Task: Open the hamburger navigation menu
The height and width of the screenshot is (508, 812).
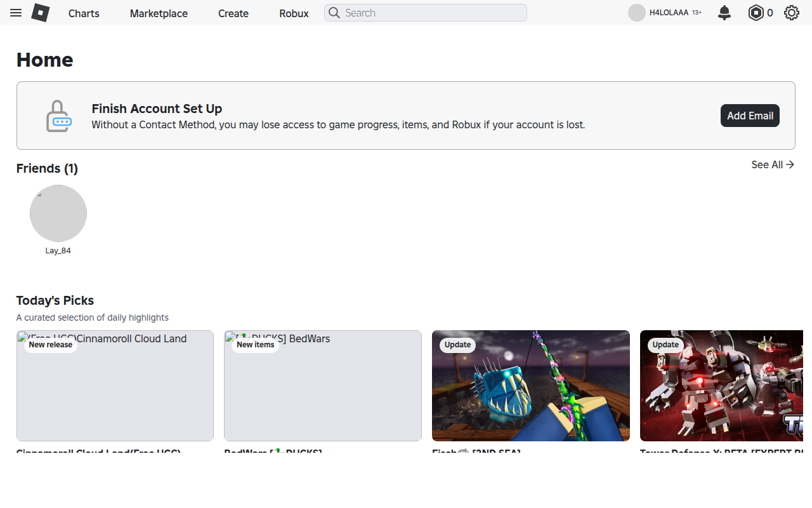Action: tap(16, 13)
